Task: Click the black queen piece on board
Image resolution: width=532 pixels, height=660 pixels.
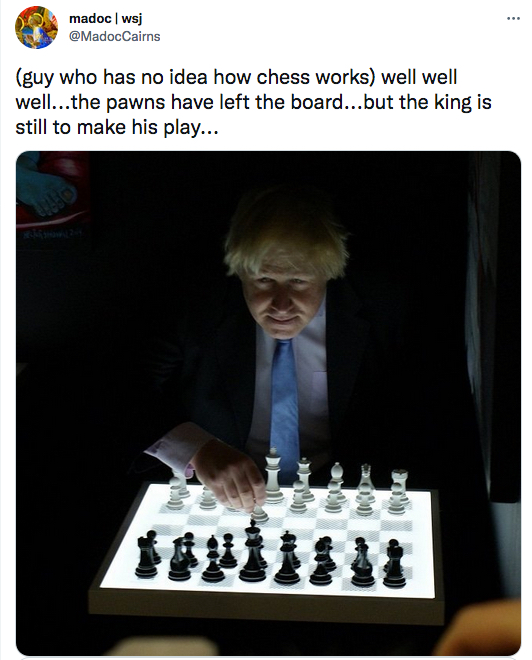Action: (x=287, y=557)
